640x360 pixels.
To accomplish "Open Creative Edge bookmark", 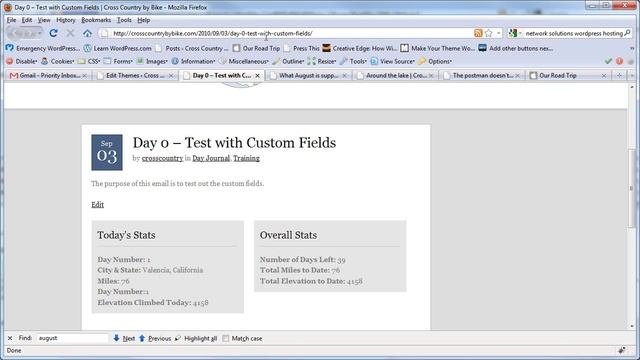I will (360, 48).
